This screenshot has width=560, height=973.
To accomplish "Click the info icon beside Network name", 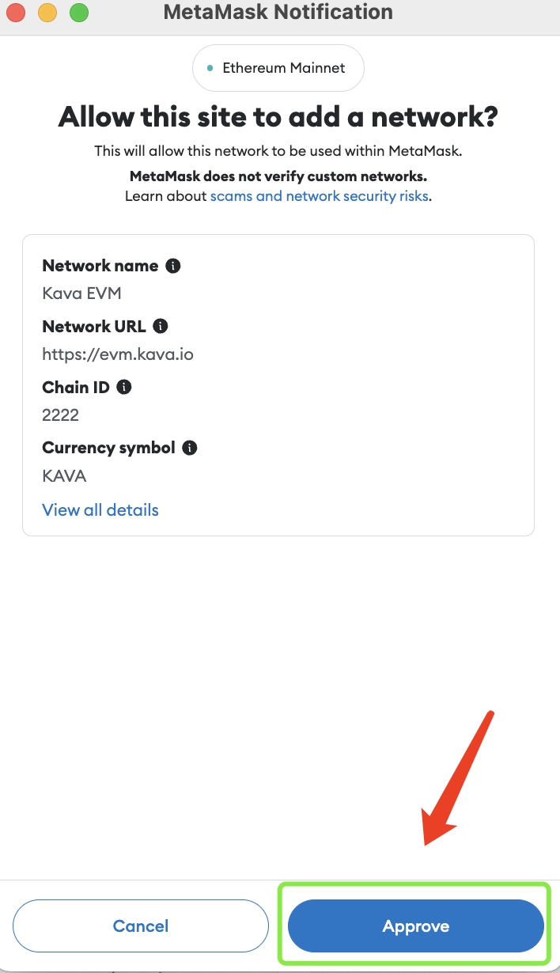I will pos(173,266).
